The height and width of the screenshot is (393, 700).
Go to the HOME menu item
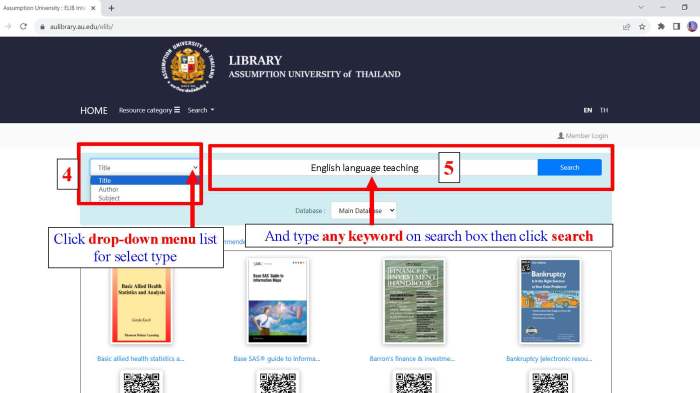coord(94,110)
